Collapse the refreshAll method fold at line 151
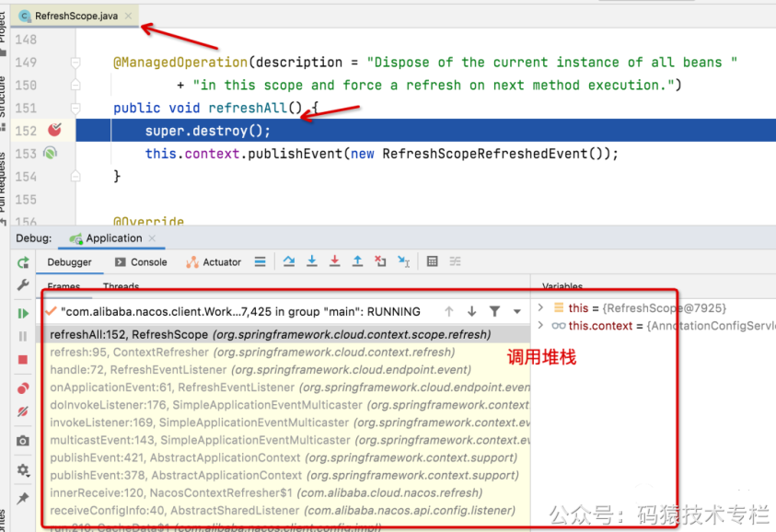Screen dimensions: 776x532 pyautogui.click(x=75, y=108)
